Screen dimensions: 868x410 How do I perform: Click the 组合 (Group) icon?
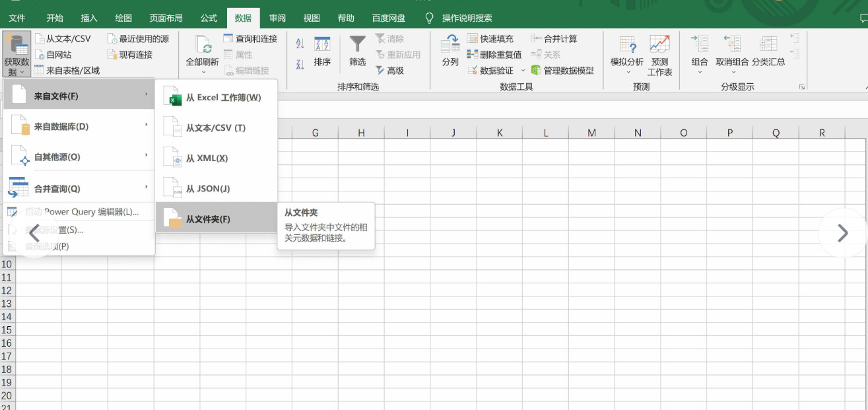click(700, 44)
